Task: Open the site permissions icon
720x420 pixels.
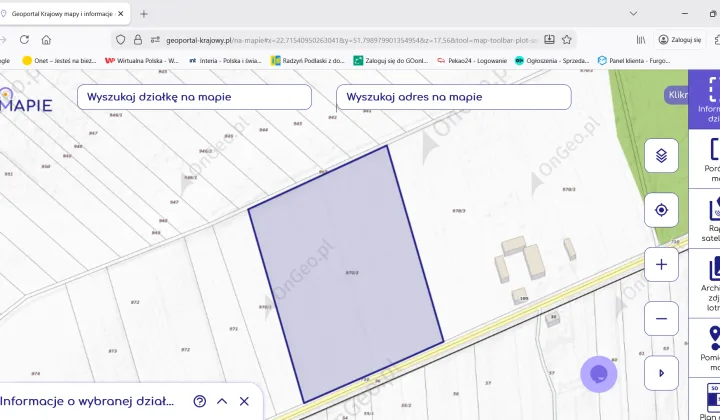Action: 156,40
